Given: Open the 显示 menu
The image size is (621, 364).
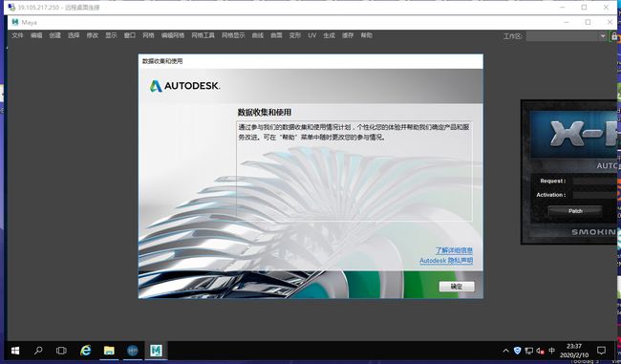Looking at the screenshot, I should tap(111, 35).
